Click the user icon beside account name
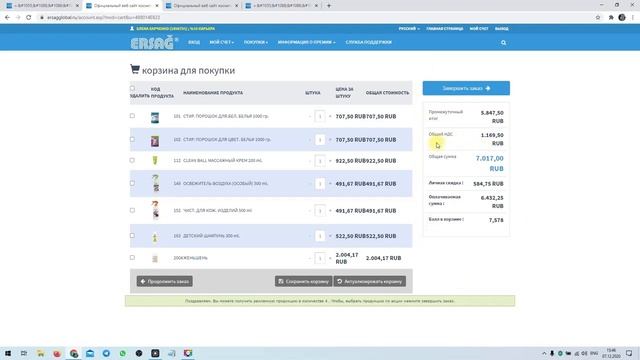640x360 pixels. point(132,29)
